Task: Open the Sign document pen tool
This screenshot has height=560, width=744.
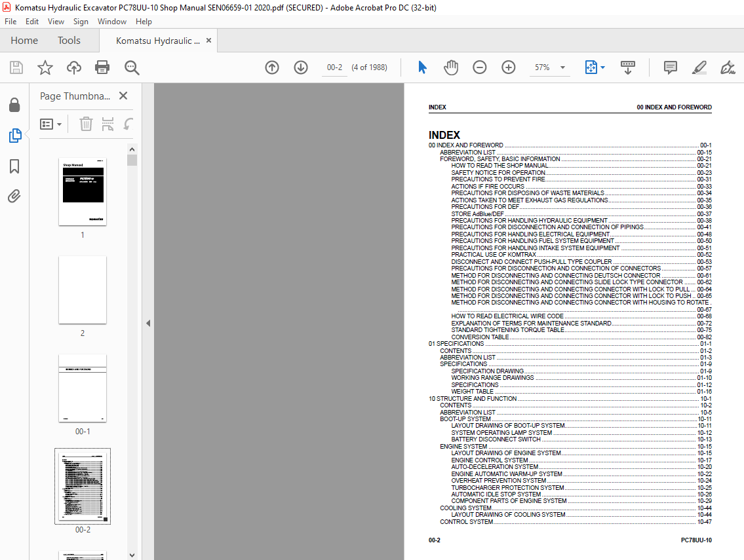Action: tap(728, 67)
